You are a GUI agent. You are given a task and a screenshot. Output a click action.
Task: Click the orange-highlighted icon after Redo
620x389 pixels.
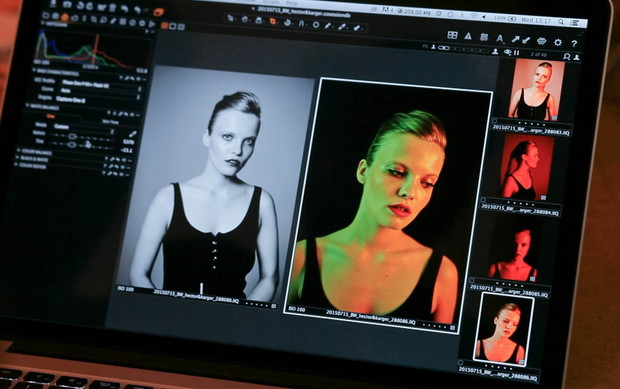click(x=158, y=12)
